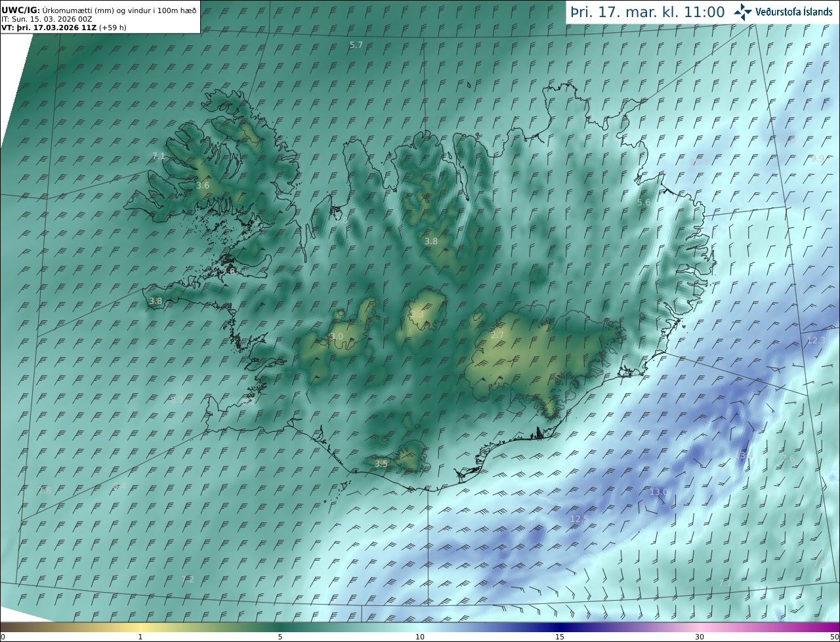Viewport: 840px width, 642px height.
Task: Click the "UWC/IG: Úrkomumætti (mm)" title line
Action: [99, 11]
